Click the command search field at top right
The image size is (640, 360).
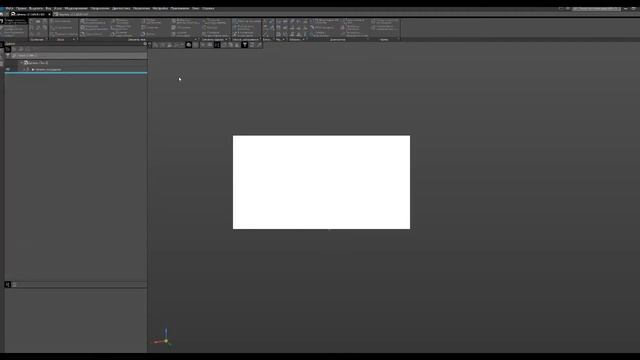pos(596,9)
